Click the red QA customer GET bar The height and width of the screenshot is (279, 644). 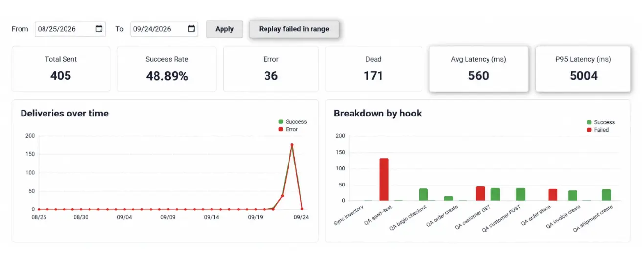(x=480, y=193)
